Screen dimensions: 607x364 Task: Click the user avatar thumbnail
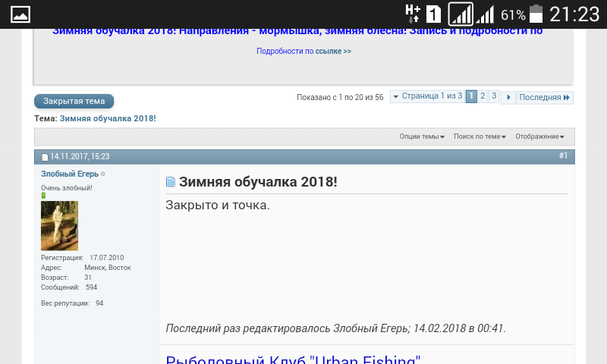59,225
